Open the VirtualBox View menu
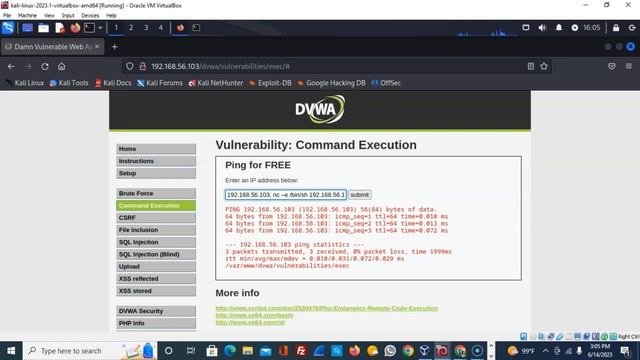The height and width of the screenshot is (360, 640). pyautogui.click(x=49, y=16)
